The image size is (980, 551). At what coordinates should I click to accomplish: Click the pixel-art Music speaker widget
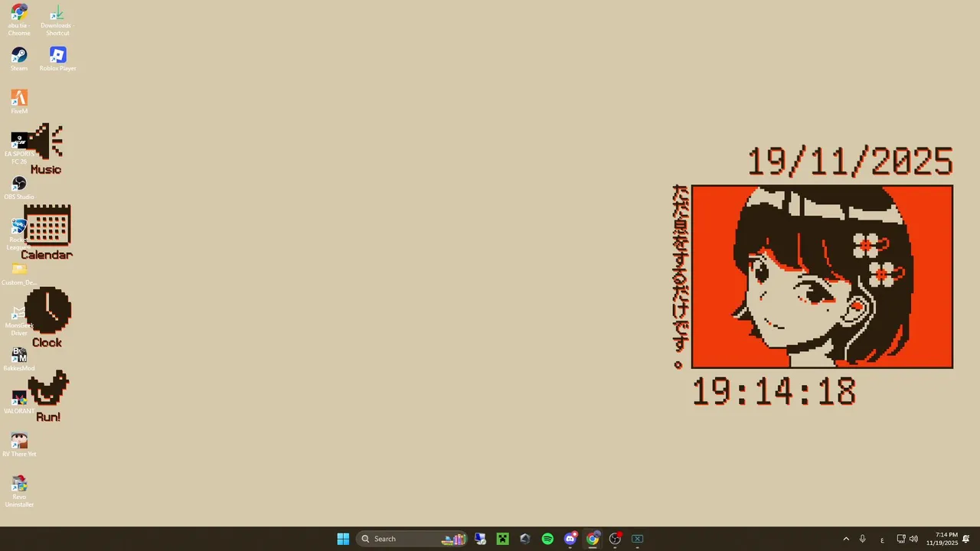[x=47, y=149]
